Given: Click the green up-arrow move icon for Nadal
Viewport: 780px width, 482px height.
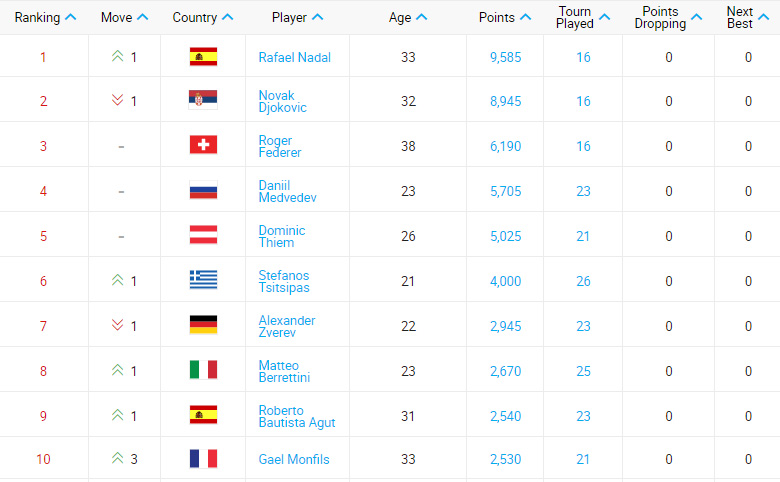Looking at the screenshot, I should tap(117, 56).
